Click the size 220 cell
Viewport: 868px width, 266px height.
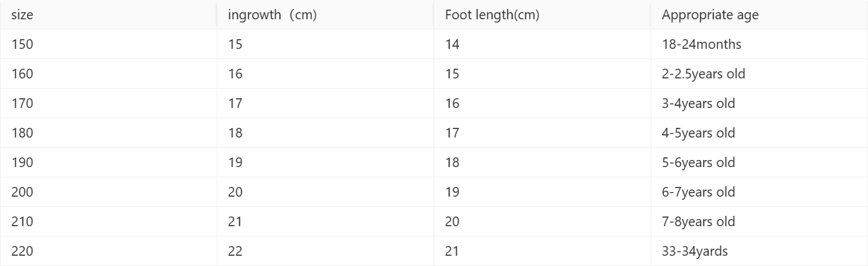pos(23,251)
